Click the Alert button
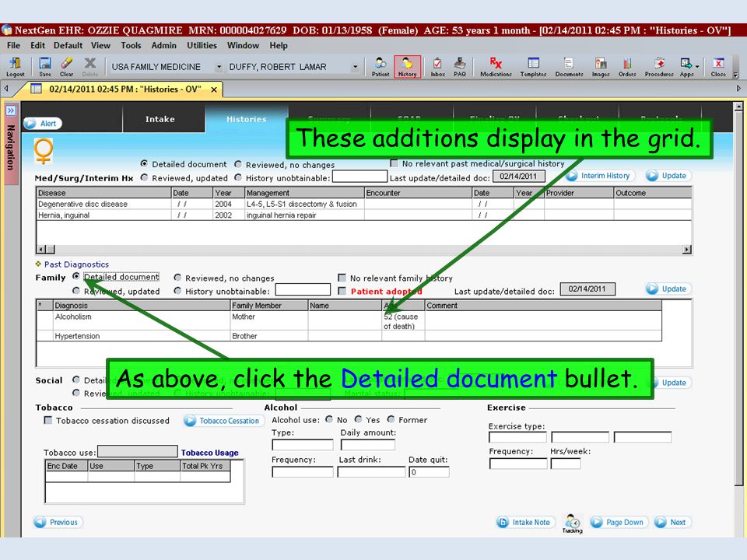747x560 pixels. coord(42,124)
